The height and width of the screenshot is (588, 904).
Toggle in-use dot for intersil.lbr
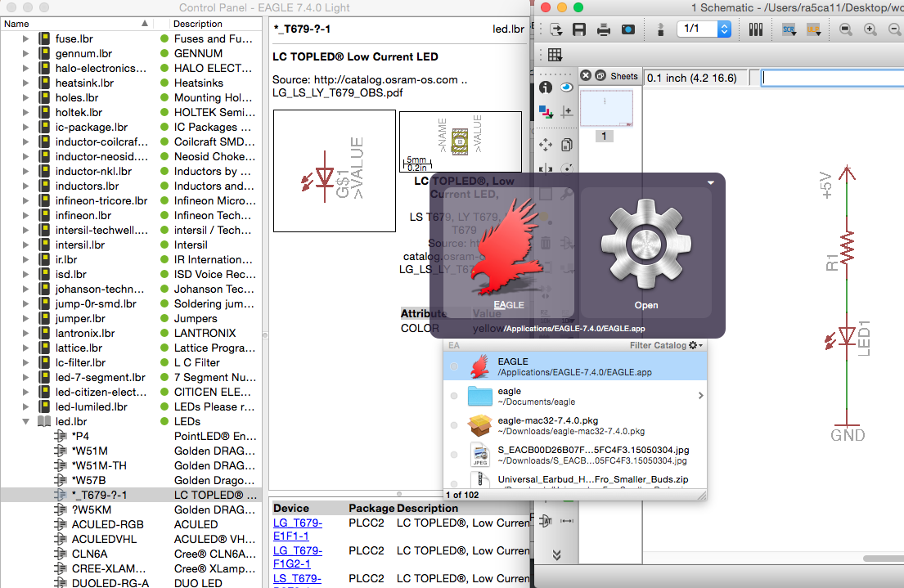164,245
